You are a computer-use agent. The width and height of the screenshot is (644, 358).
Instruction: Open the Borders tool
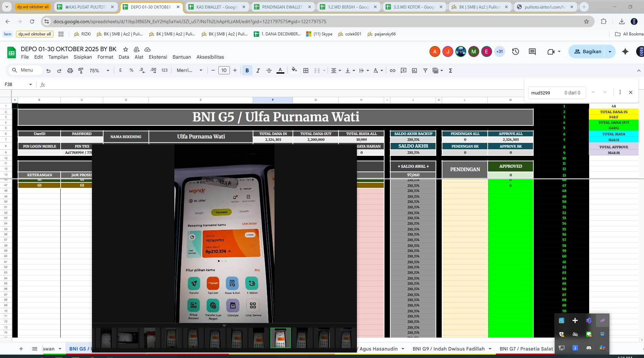306,71
